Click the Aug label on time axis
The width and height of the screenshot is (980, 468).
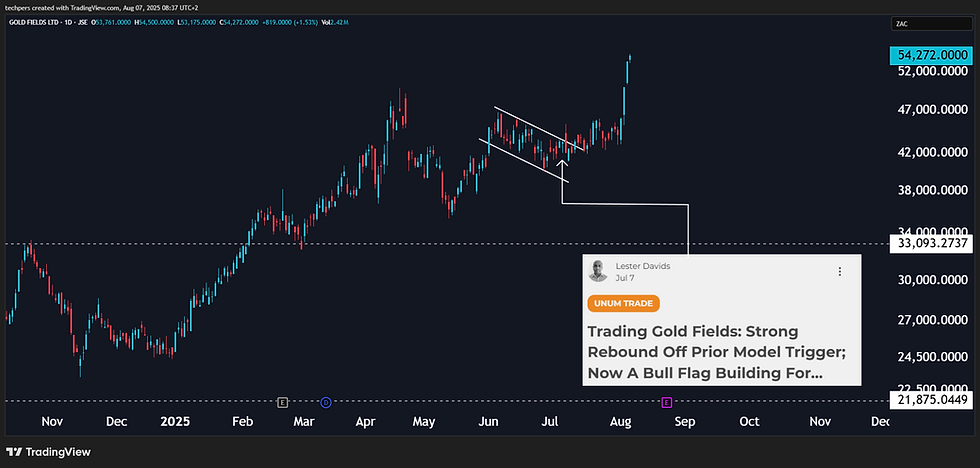[x=621, y=422]
